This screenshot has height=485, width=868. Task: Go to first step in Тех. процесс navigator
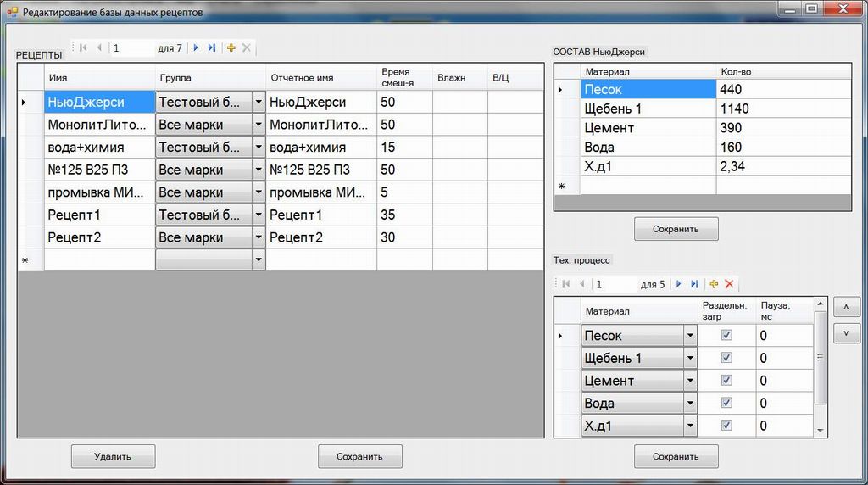(565, 284)
